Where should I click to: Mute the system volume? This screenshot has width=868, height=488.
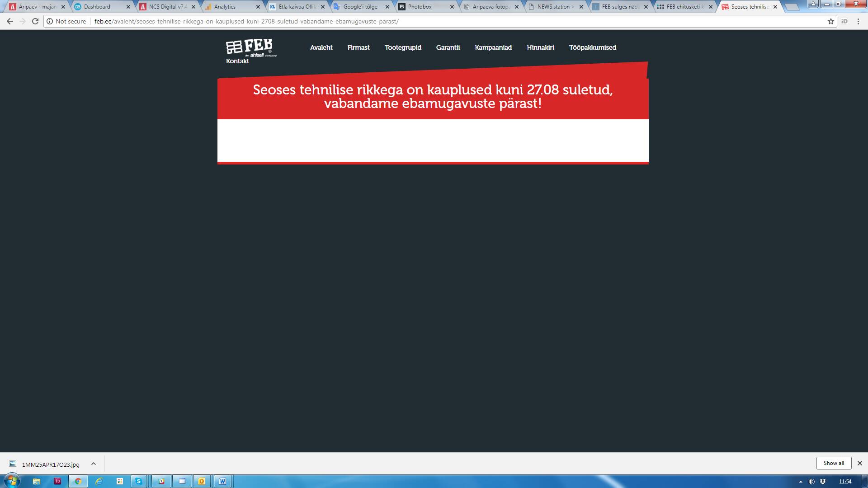812,481
